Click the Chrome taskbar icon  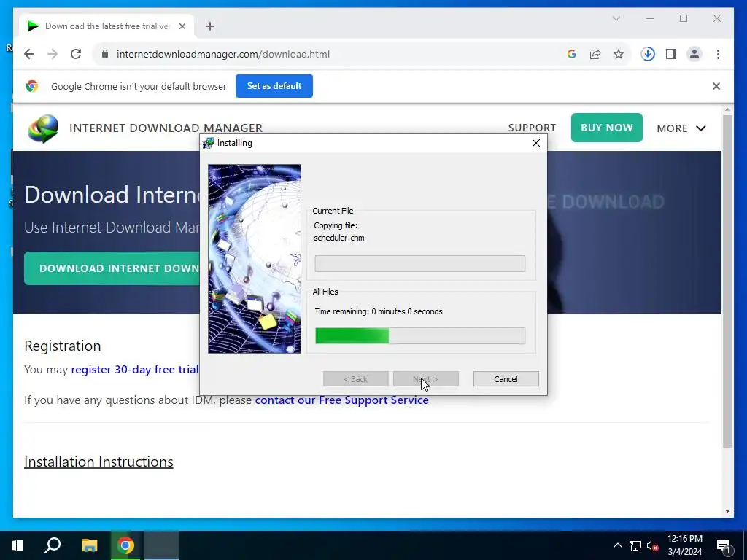[125, 545]
